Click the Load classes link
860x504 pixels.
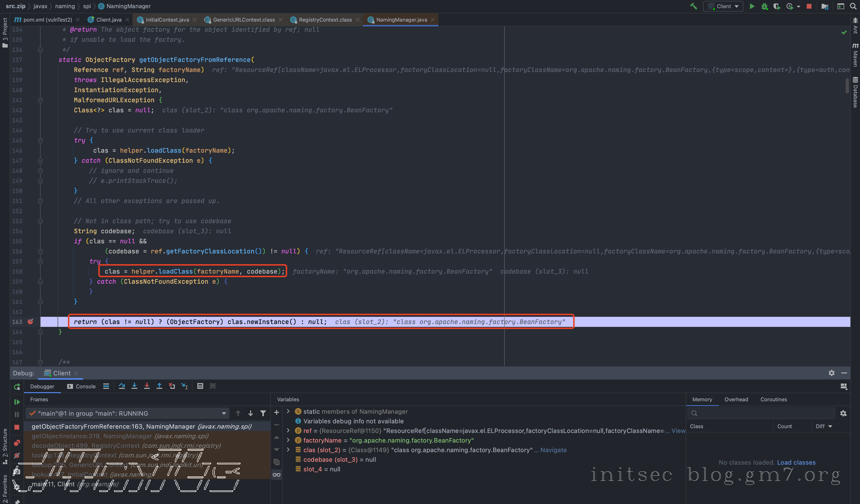click(796, 462)
